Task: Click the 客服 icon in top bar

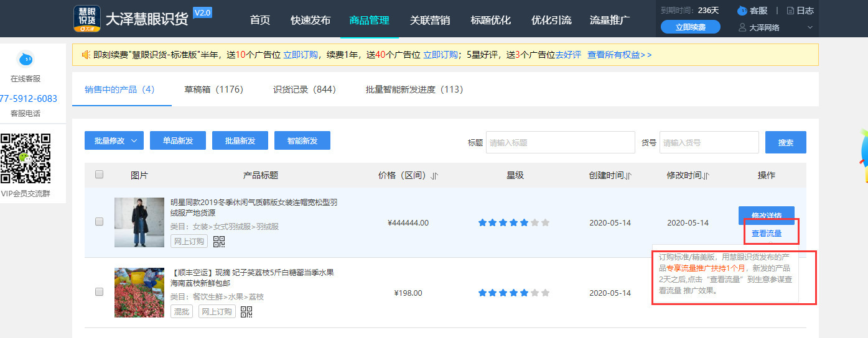Action: point(742,11)
